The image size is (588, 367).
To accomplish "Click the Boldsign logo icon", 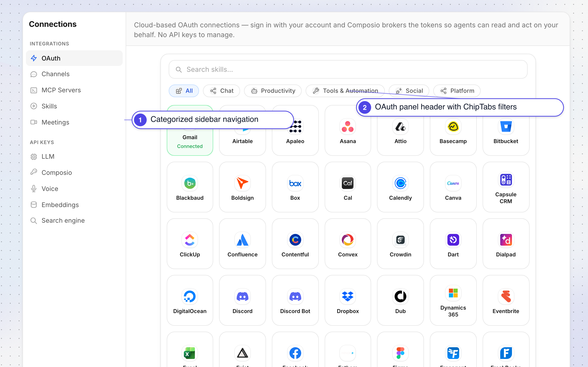I will click(243, 183).
